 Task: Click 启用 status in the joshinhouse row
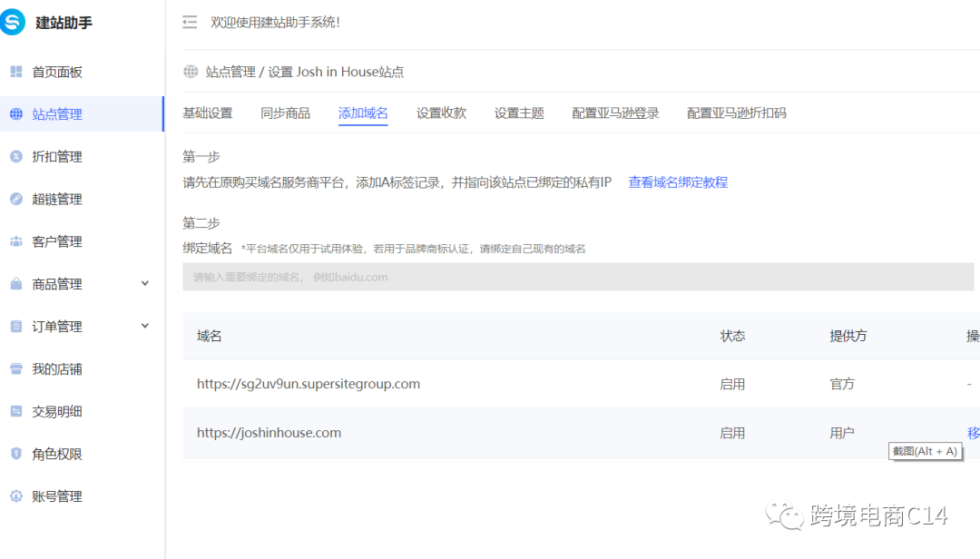click(x=732, y=434)
